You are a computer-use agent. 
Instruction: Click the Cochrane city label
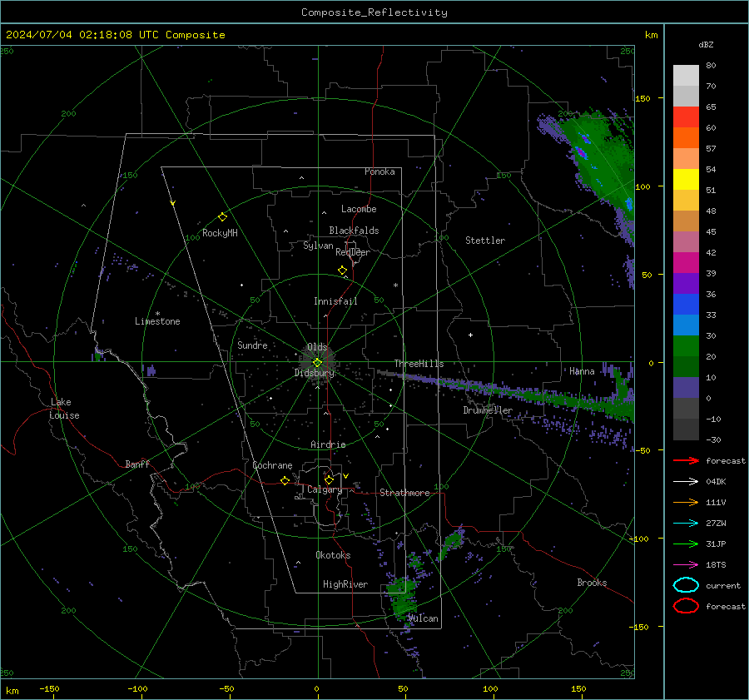pyautogui.click(x=272, y=465)
